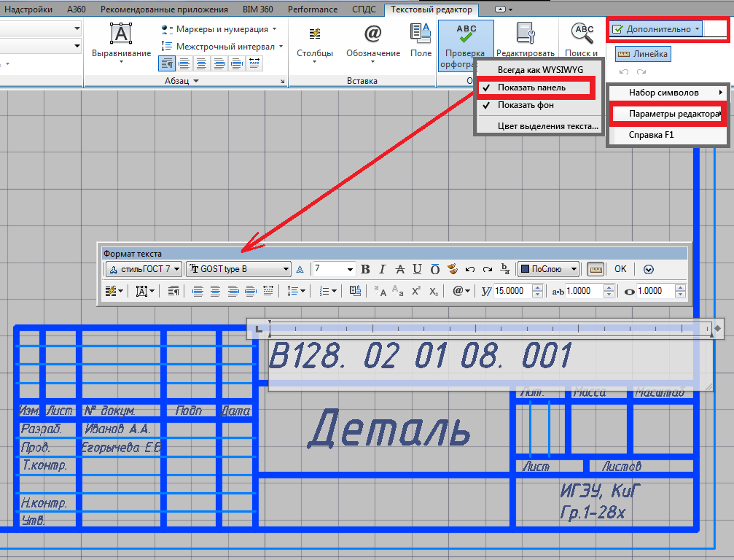Image resolution: width=734 pixels, height=560 pixels.
Task: Open the GOST type B font dropdown
Action: click(238, 269)
